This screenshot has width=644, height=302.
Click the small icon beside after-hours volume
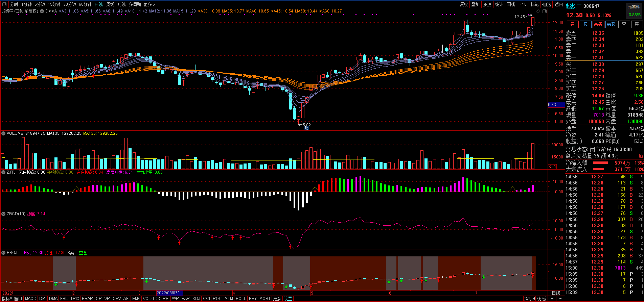(x=641, y=156)
